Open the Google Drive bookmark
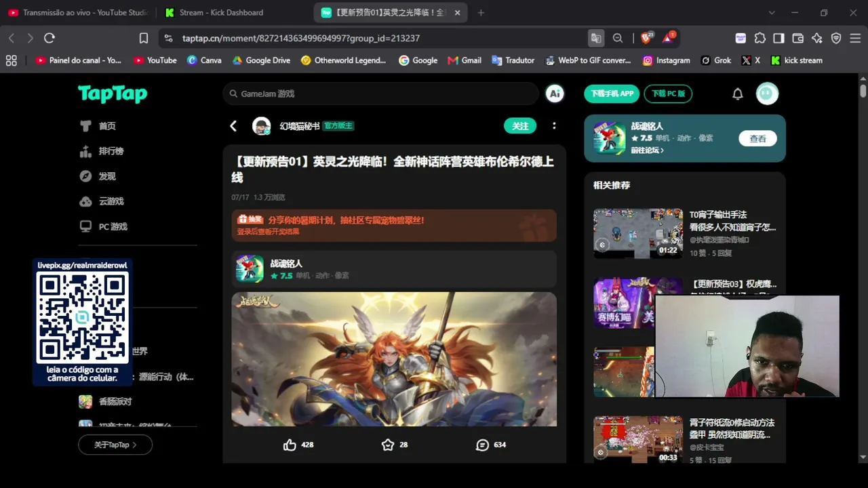 click(261, 60)
